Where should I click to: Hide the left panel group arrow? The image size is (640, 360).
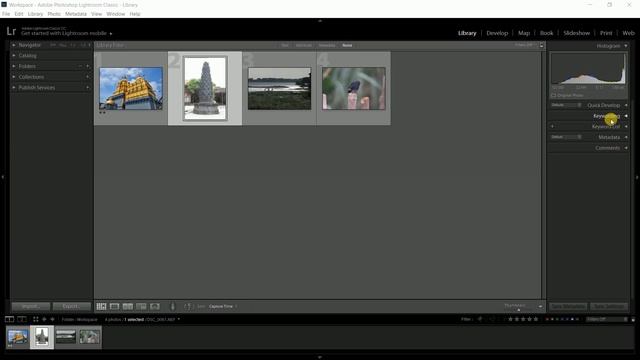coord(2,177)
